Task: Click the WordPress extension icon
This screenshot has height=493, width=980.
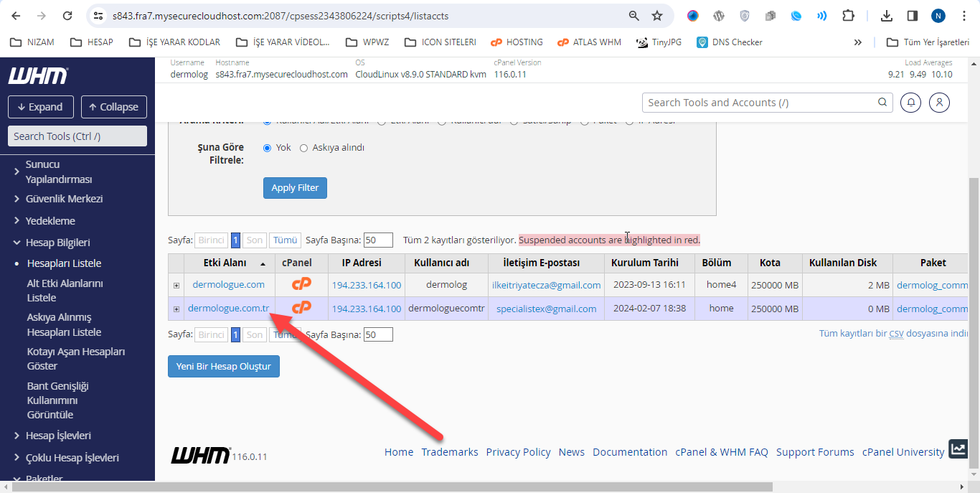Action: 718,16
